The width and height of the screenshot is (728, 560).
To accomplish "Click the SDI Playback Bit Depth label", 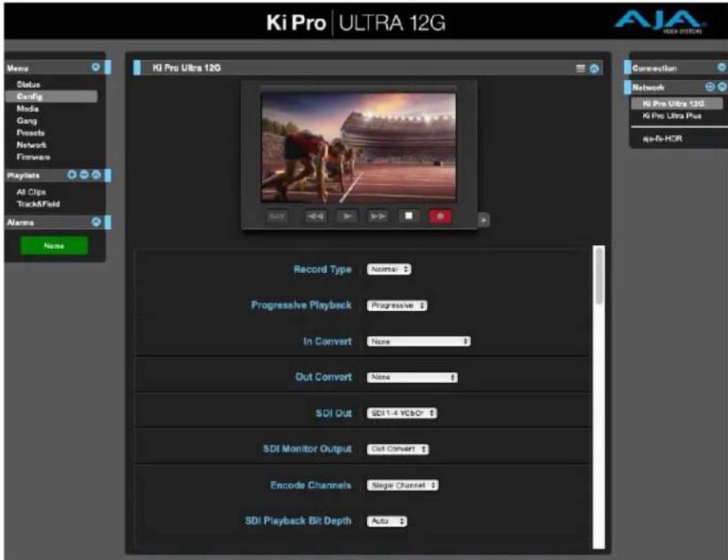I will click(x=298, y=520).
